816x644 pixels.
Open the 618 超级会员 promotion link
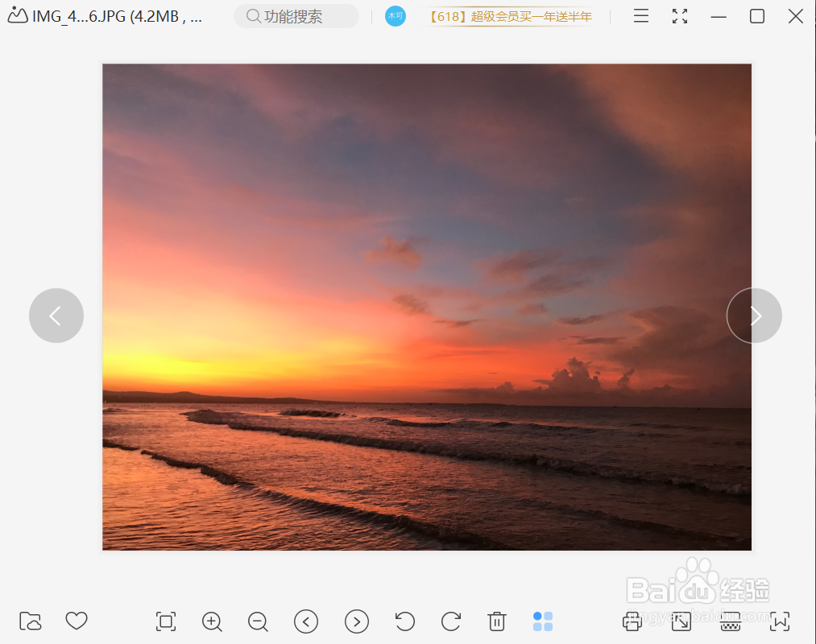tap(509, 17)
